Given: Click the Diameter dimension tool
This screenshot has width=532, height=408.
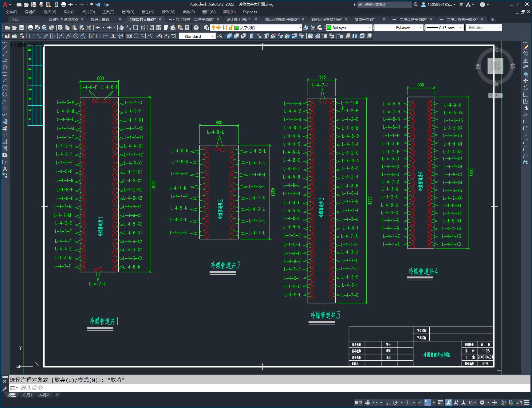Looking at the screenshot, I should pyautogui.click(x=76, y=36).
